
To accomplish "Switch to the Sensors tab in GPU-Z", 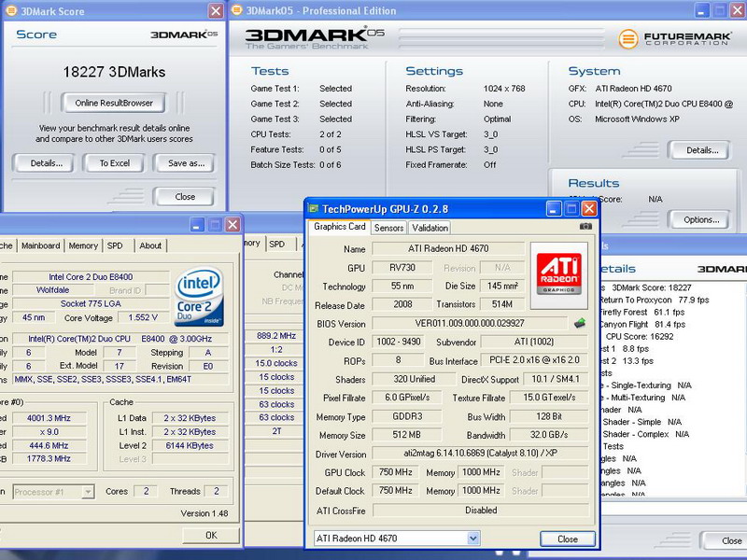I will pyautogui.click(x=388, y=228).
